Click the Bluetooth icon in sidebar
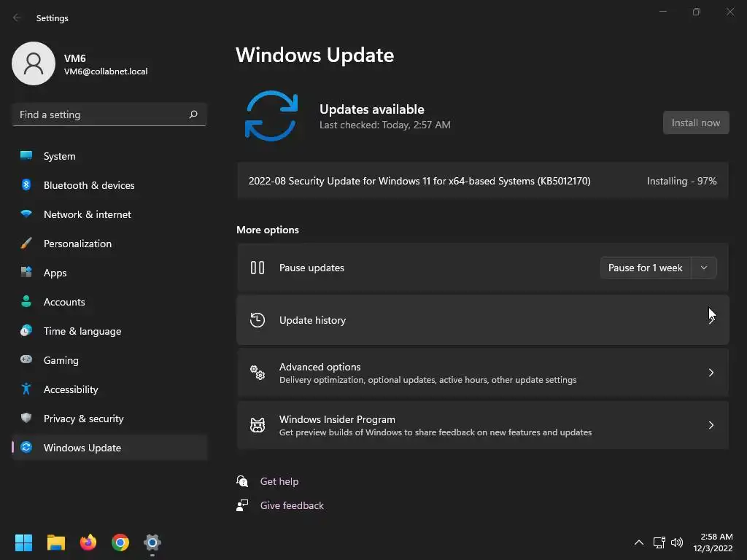This screenshot has width=747, height=560. (x=26, y=184)
